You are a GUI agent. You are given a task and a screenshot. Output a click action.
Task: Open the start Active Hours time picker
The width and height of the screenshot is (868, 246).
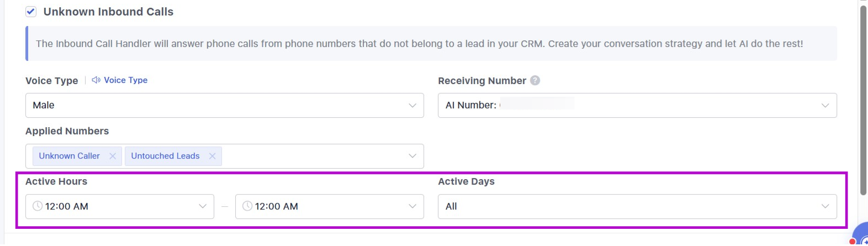click(x=120, y=206)
